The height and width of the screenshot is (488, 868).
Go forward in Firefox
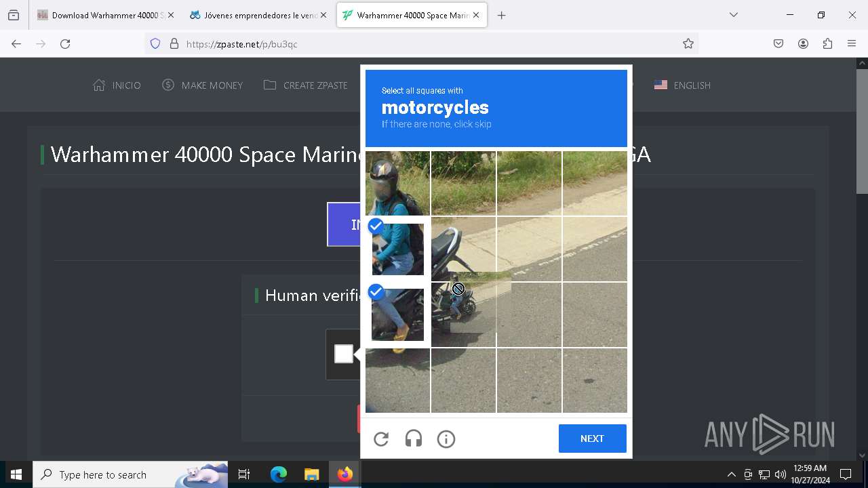pos(41,43)
